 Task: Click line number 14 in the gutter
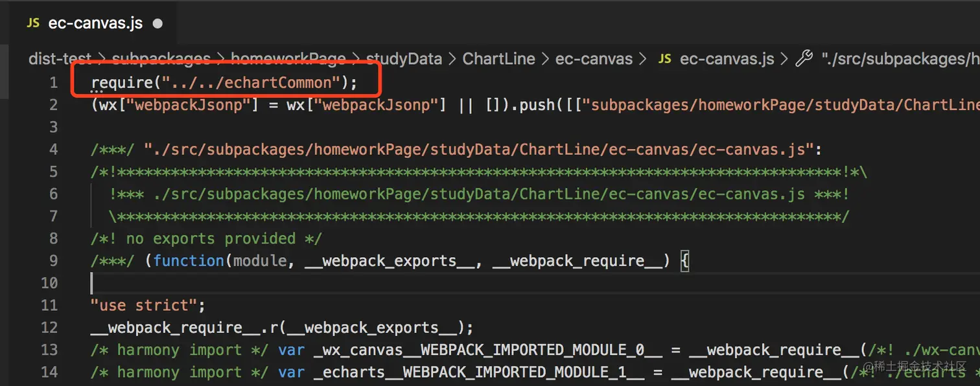pos(50,372)
